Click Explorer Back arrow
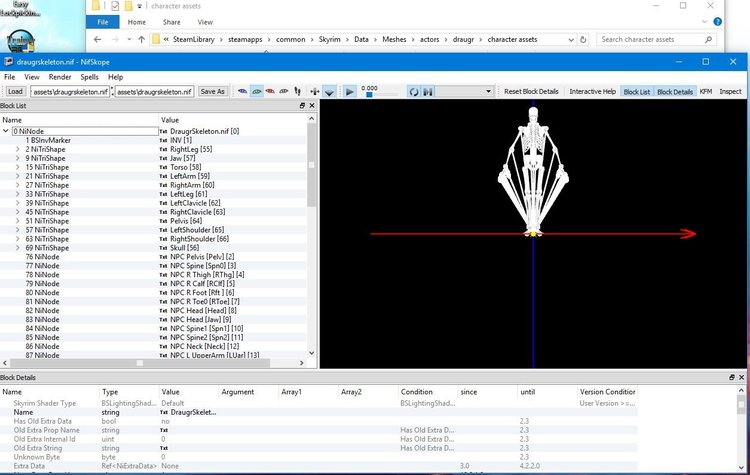This screenshot has width=750, height=475. (98, 40)
